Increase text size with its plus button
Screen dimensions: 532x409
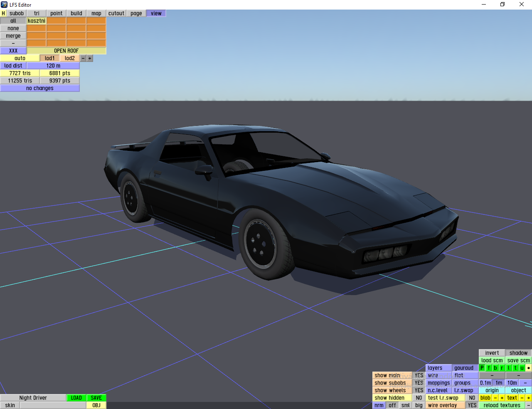pyautogui.click(x=529, y=398)
